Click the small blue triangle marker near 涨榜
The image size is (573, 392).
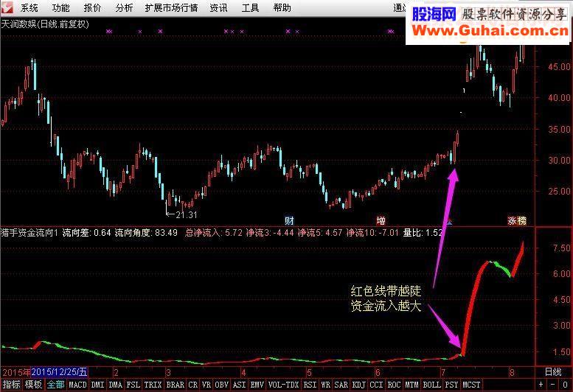450,222
